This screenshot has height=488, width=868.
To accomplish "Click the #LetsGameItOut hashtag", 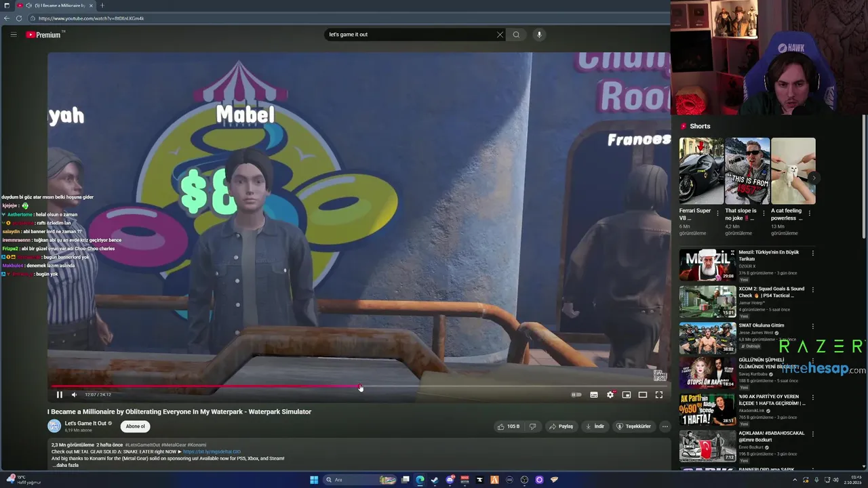I will tap(142, 445).
